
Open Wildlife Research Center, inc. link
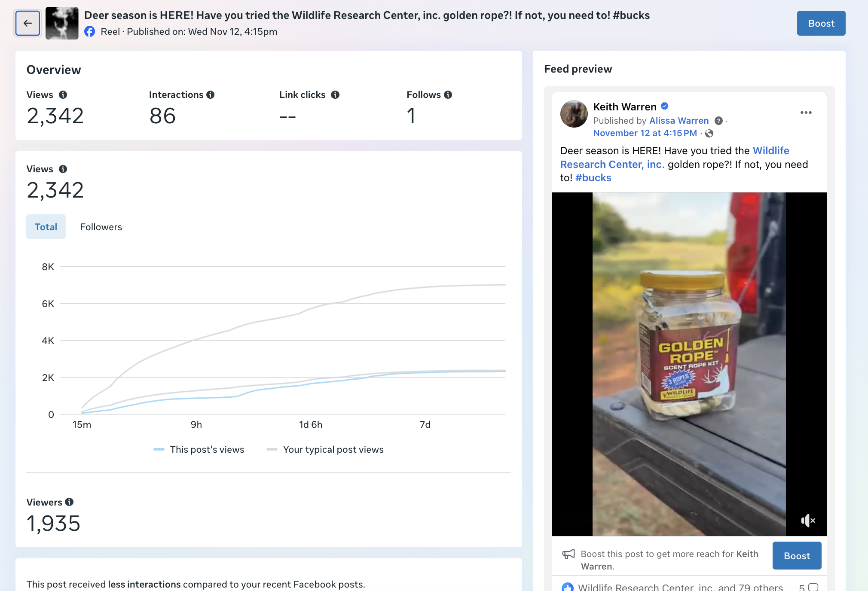[x=612, y=165]
